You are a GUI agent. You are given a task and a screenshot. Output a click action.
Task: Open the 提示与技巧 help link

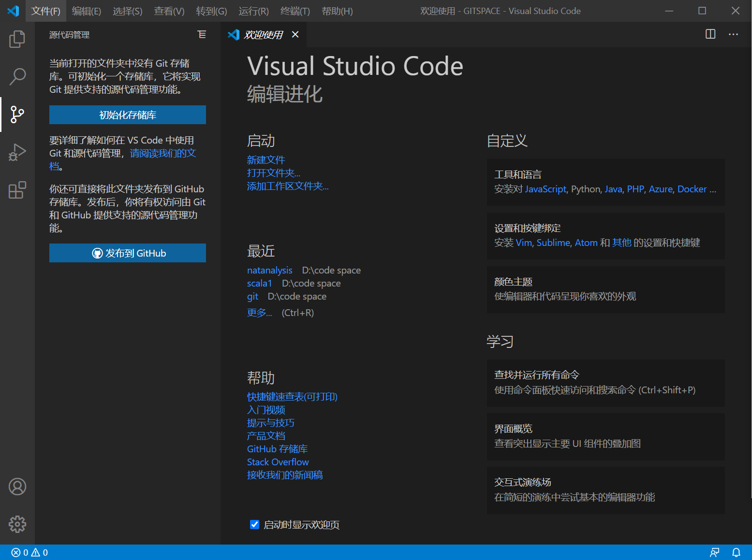271,423
